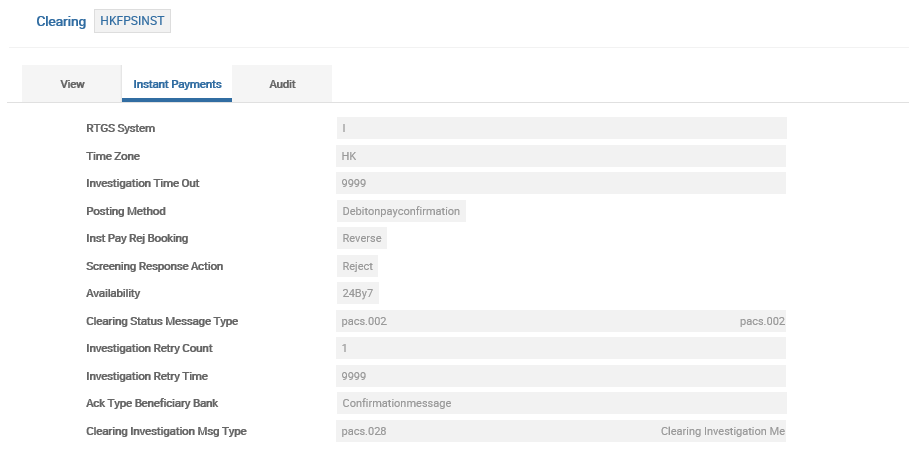The height and width of the screenshot is (455, 909).
Task: Switch to the View tab
Action: pos(72,84)
